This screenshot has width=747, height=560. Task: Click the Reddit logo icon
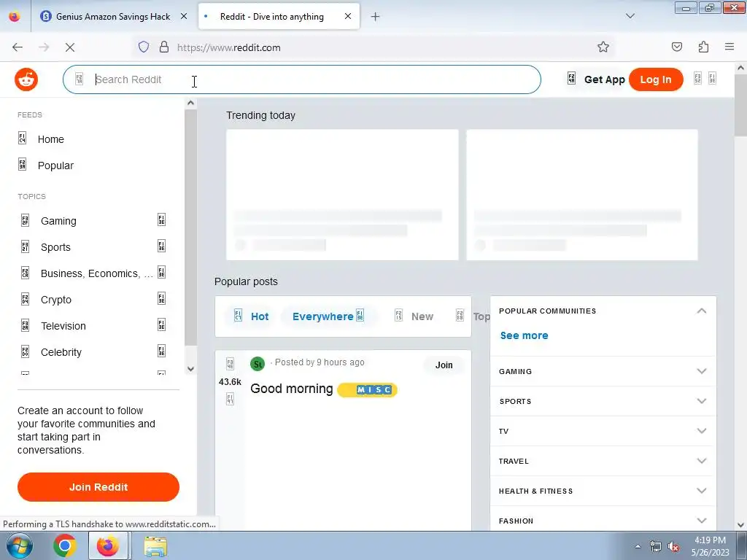pyautogui.click(x=26, y=79)
